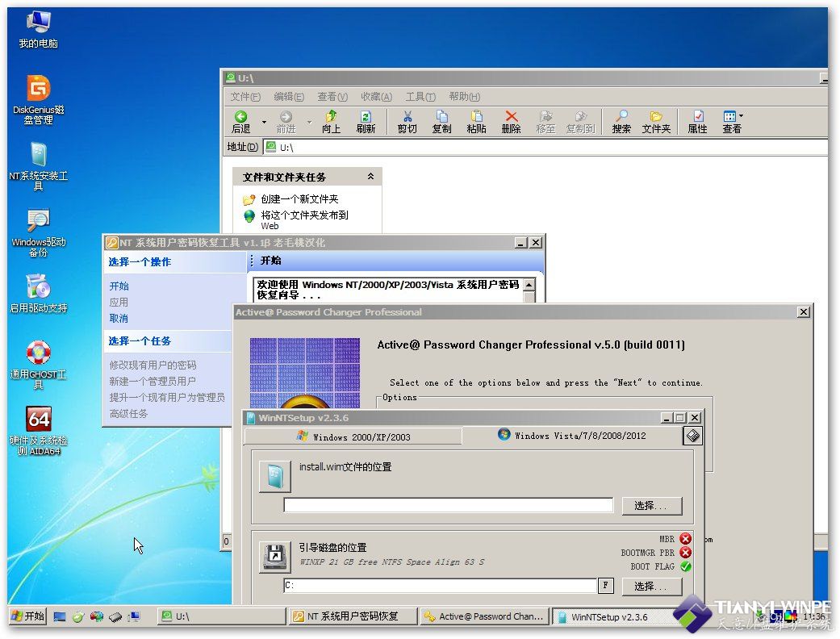840x639 pixels.
Task: Launch DiskGenius磁盘管理 from the desktop
Action: pos(38,101)
